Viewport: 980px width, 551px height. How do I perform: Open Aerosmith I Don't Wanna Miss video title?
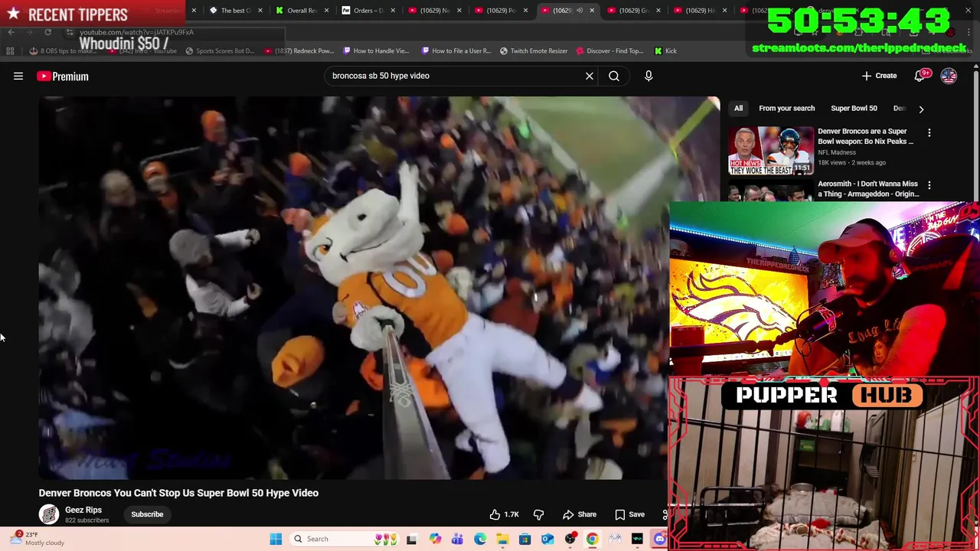867,188
